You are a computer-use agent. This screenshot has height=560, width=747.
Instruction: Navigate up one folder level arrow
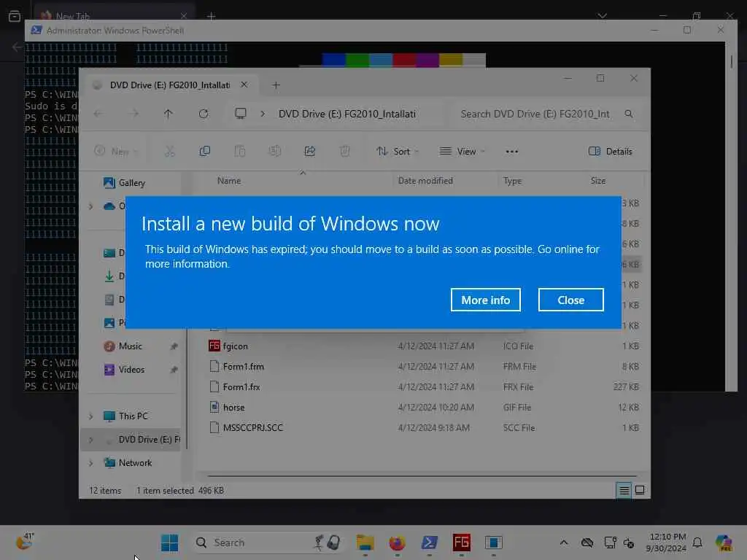169,114
